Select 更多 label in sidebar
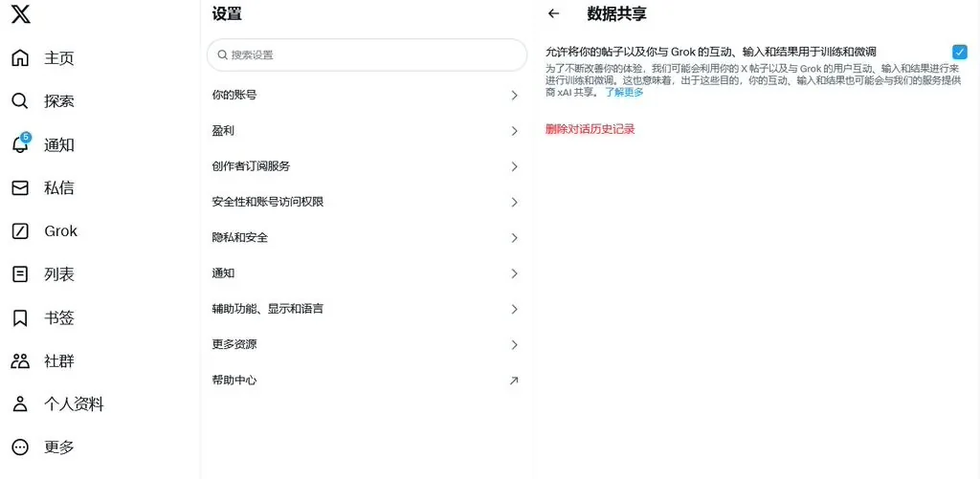This screenshot has width=980, height=479. point(58,447)
